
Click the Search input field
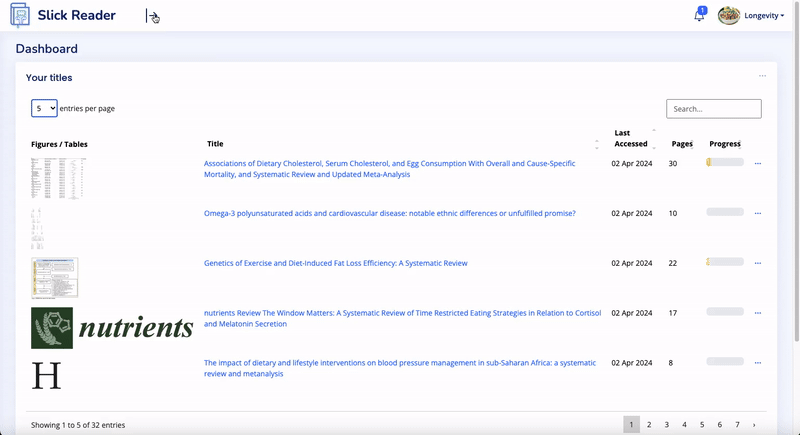(x=713, y=109)
